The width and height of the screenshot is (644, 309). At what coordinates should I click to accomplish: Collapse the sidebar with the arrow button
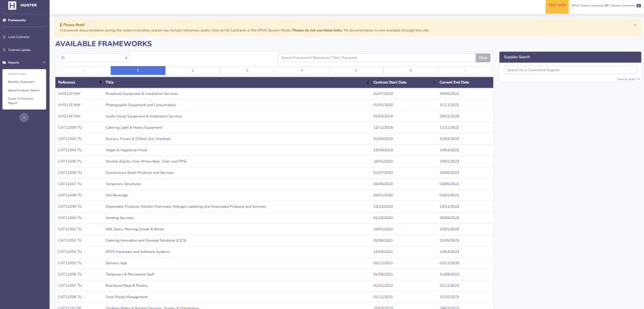point(24,117)
